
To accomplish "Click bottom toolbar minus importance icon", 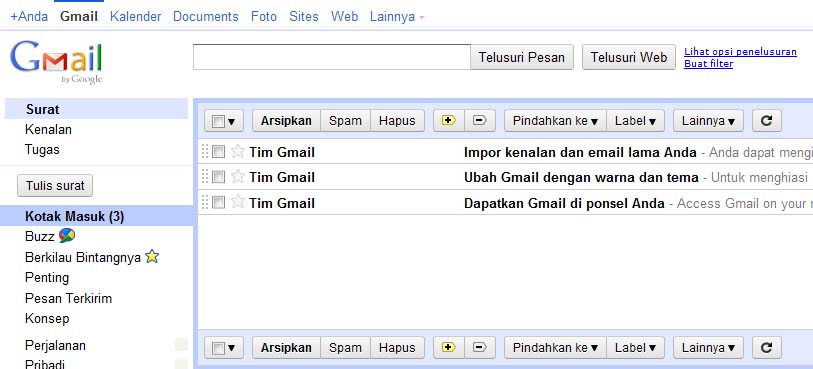I will [x=480, y=348].
